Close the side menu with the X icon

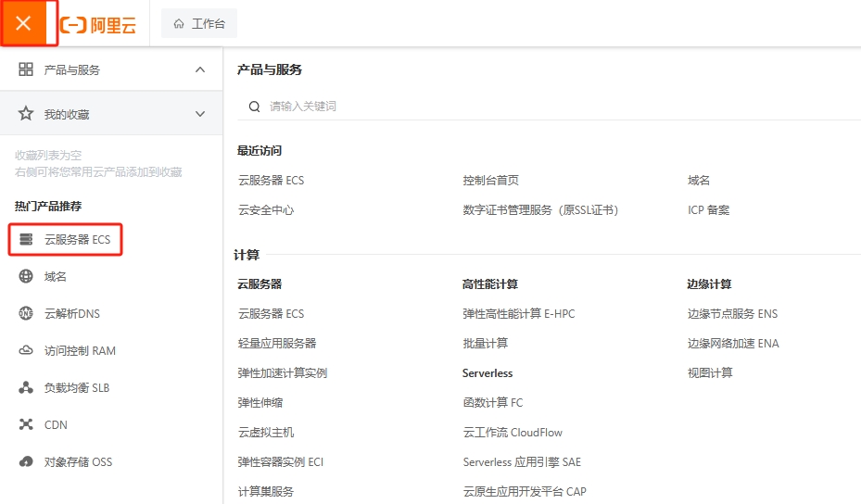click(x=23, y=23)
